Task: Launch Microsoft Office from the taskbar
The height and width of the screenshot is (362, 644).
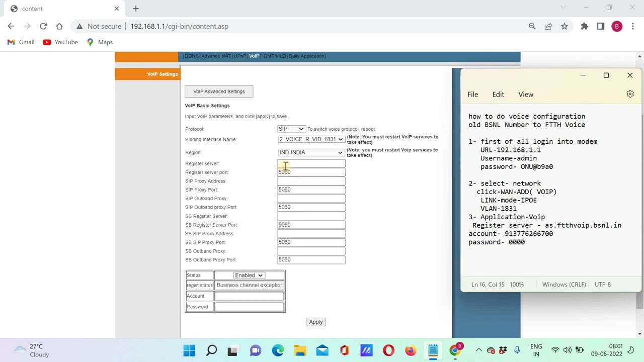Action: [x=344, y=350]
